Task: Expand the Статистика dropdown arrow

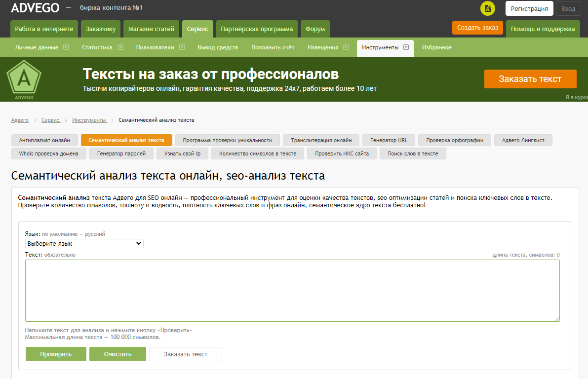Action: click(x=120, y=47)
